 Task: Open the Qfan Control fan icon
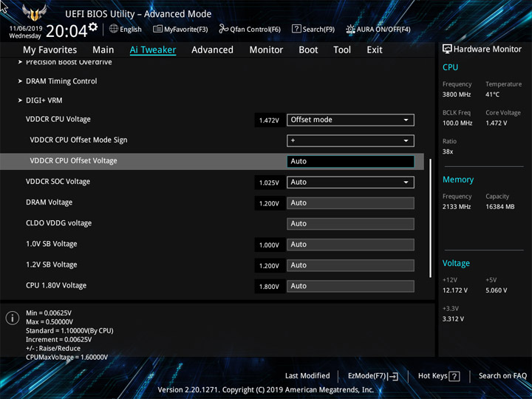223,29
